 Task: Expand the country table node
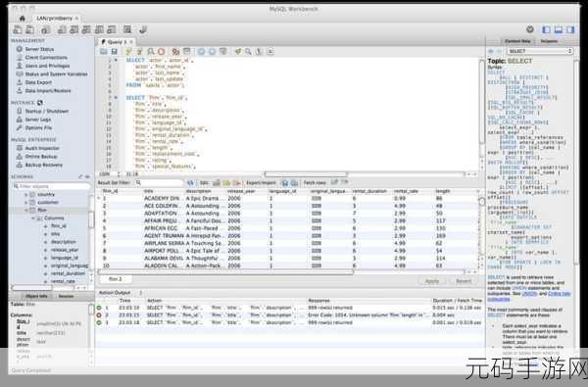26,195
